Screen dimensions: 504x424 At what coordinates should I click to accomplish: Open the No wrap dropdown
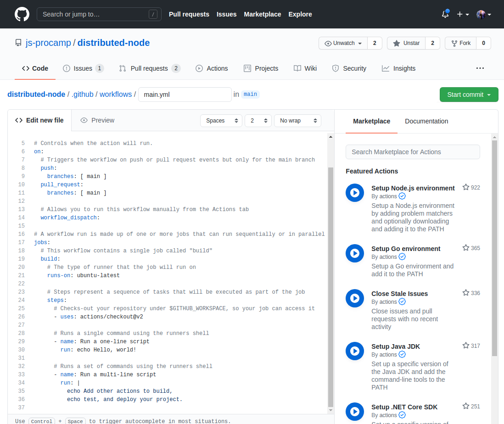coord(297,121)
